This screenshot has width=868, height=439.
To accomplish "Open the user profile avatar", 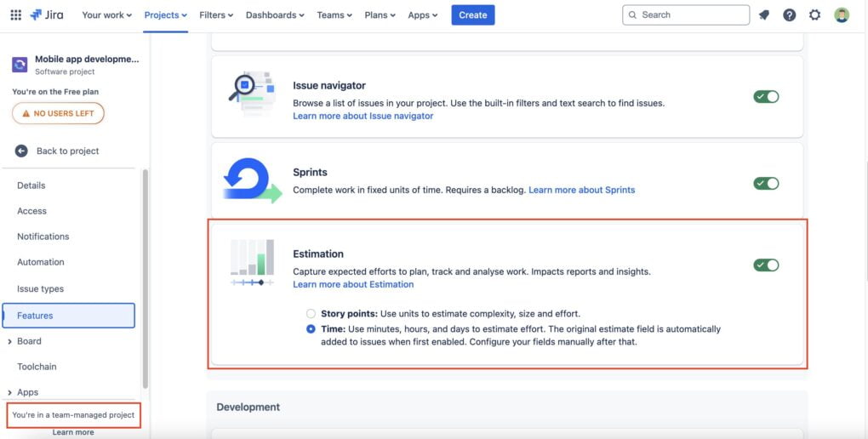I will (842, 15).
